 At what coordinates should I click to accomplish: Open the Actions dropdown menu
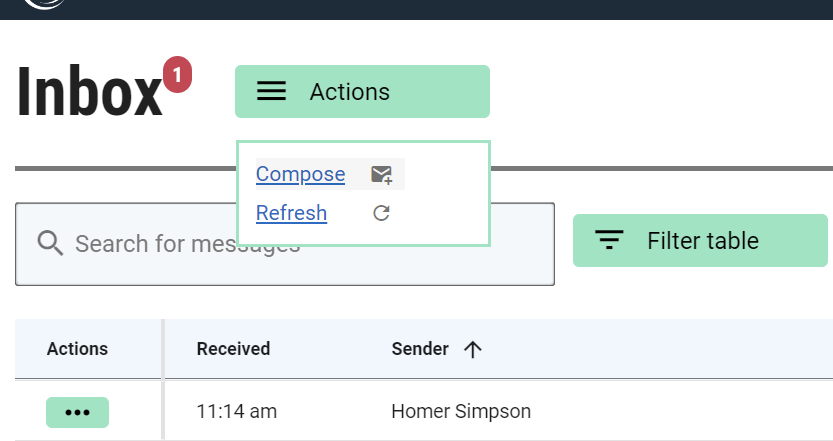(362, 91)
